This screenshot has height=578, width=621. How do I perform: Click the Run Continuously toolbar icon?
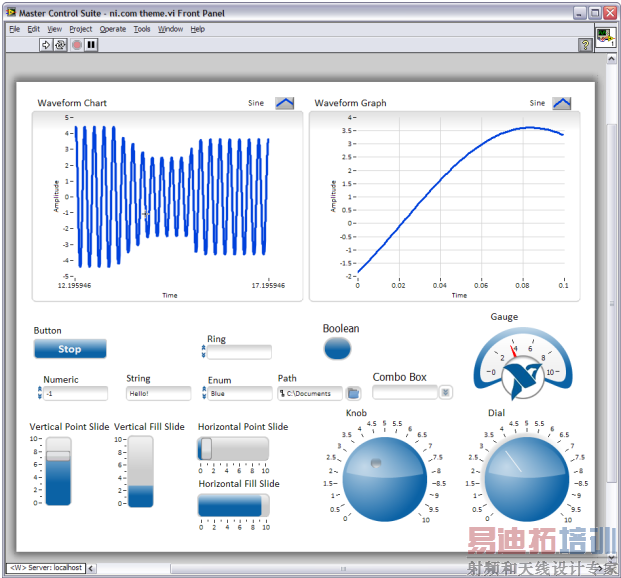click(60, 45)
